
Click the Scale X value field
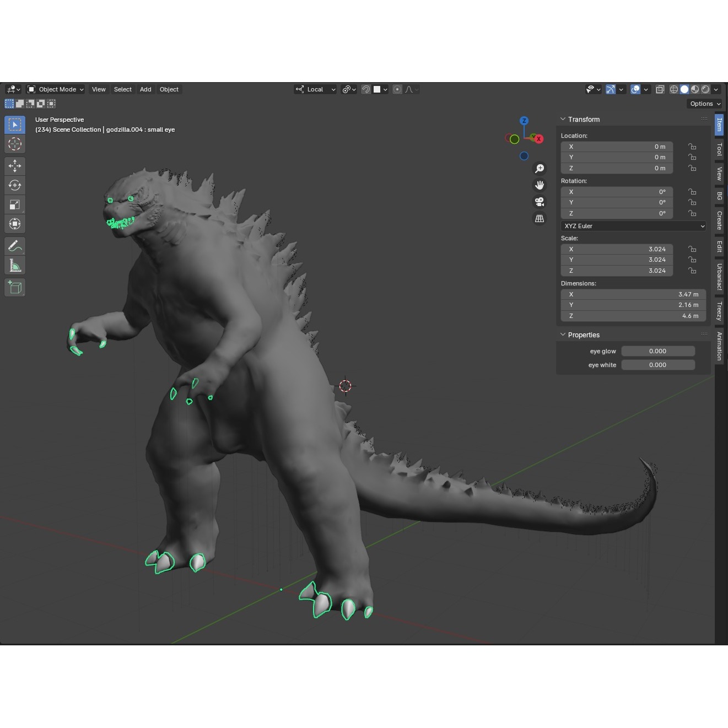[x=617, y=249]
